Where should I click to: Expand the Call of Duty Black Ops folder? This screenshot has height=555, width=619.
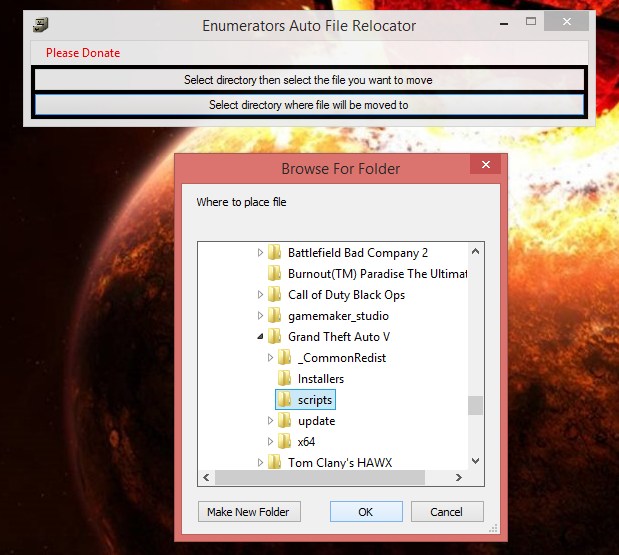coord(260,294)
